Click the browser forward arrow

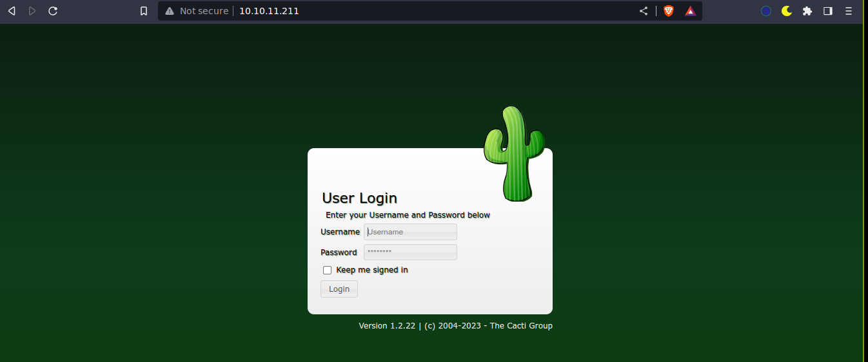tap(32, 11)
